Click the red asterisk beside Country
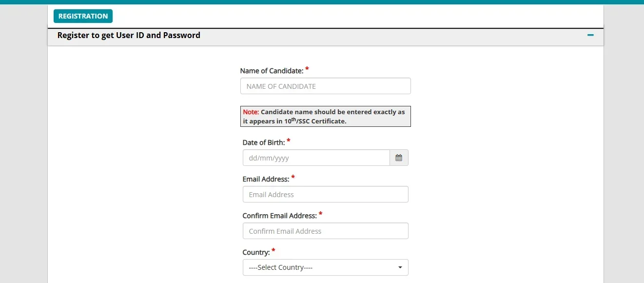 pos(273,251)
